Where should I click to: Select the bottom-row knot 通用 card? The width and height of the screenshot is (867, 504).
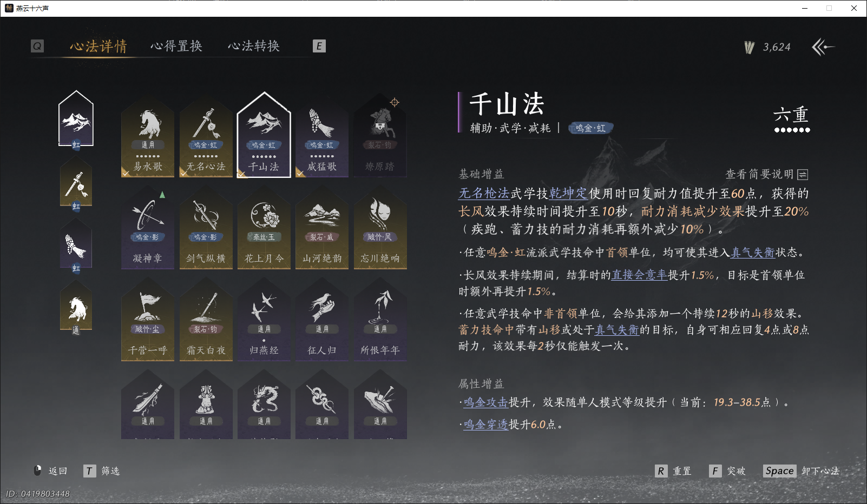(322, 406)
